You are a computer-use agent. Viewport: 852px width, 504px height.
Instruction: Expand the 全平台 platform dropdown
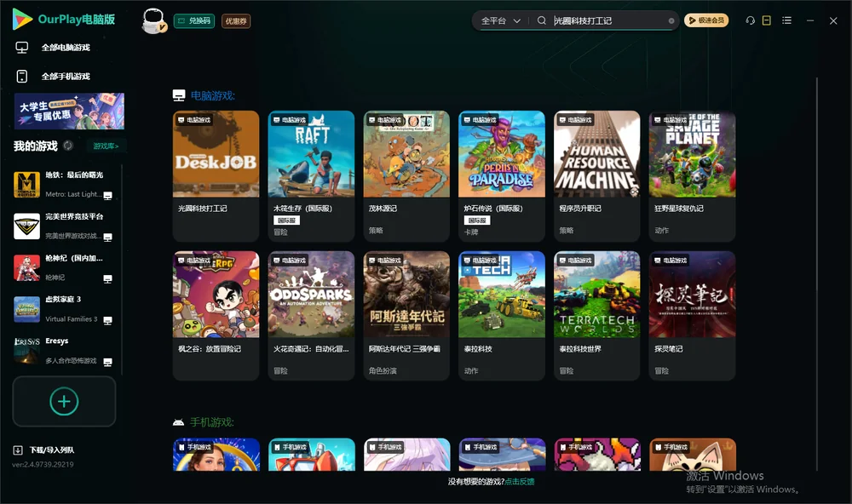(500, 20)
